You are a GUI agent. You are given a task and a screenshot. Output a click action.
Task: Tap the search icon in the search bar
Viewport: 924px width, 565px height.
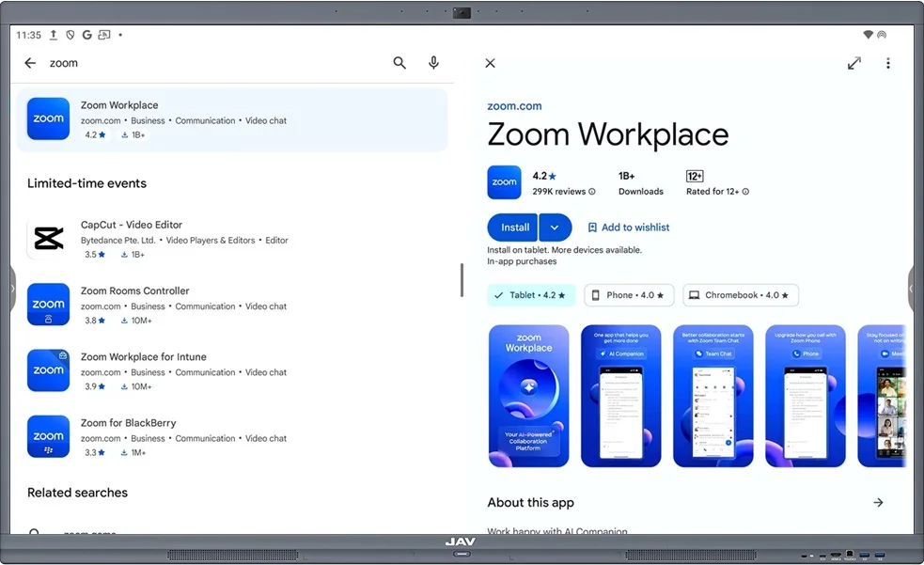tap(399, 62)
